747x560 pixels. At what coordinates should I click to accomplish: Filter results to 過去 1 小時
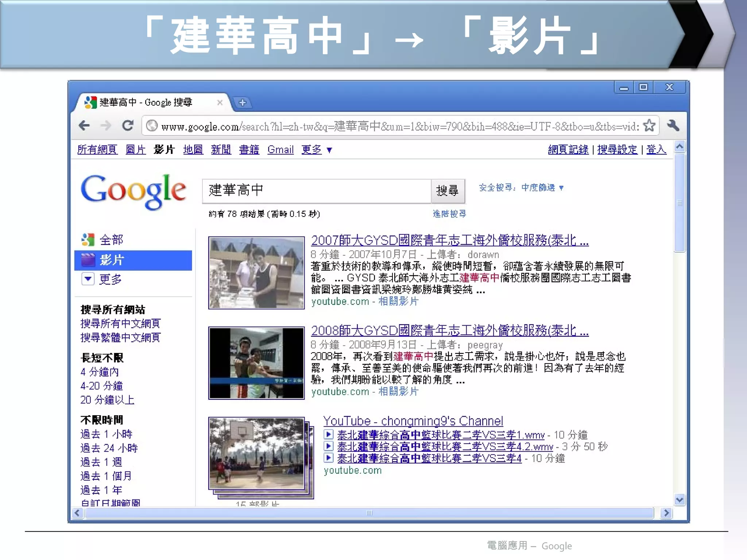coord(106,434)
